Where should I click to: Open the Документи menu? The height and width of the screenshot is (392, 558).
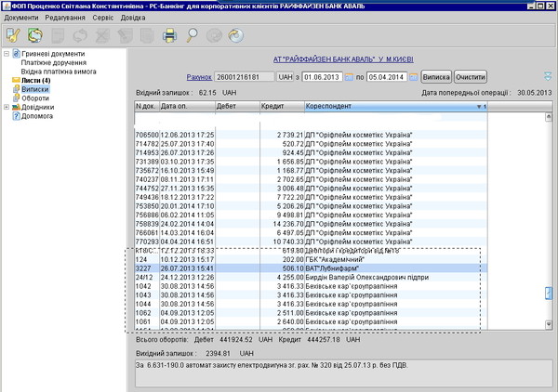[21, 18]
